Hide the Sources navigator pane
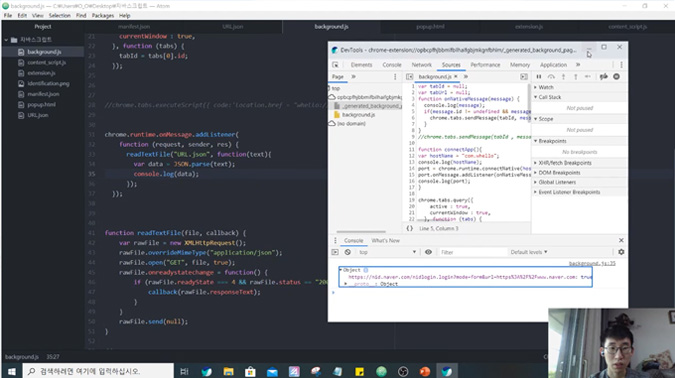This screenshot has width=675, height=378. (x=409, y=77)
